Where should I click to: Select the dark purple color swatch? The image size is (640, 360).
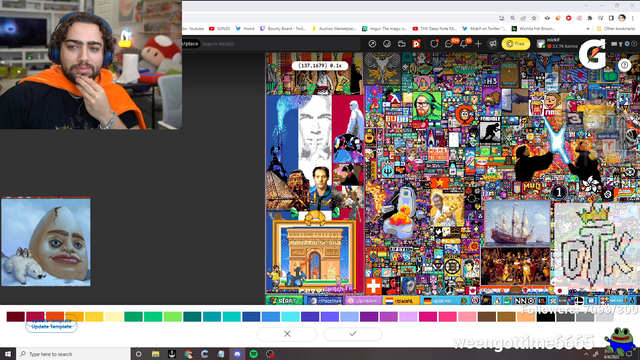(369, 317)
